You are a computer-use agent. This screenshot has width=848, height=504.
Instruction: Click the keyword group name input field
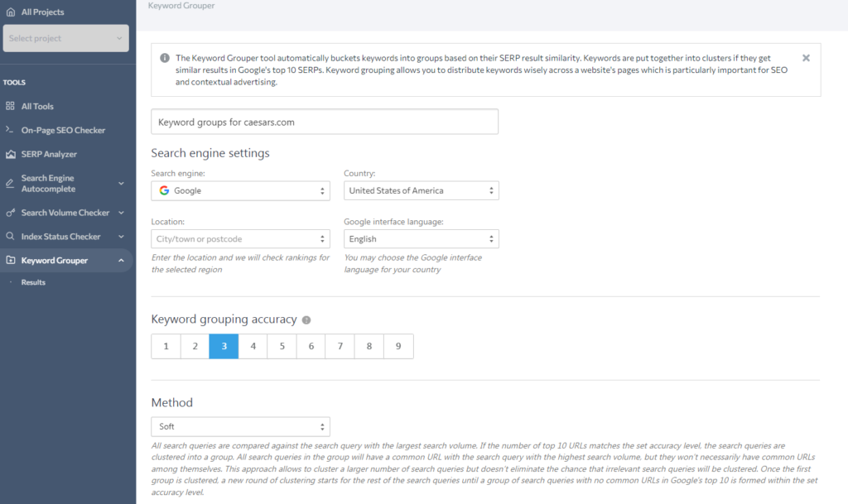(325, 122)
